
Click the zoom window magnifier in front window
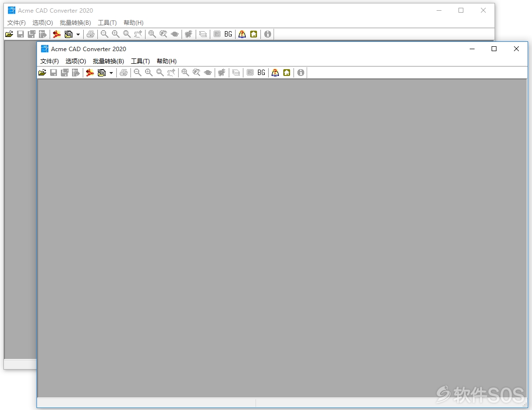click(x=160, y=73)
